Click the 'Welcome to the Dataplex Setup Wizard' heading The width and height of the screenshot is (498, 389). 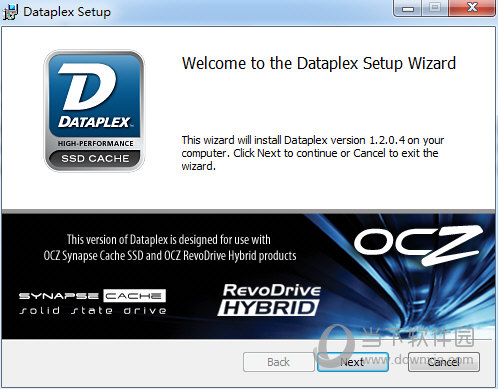coord(319,63)
